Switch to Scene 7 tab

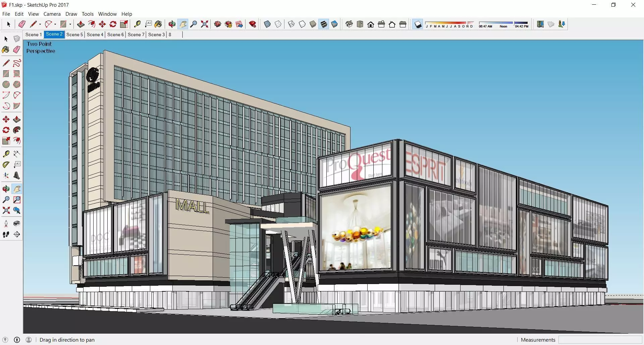[136, 34]
